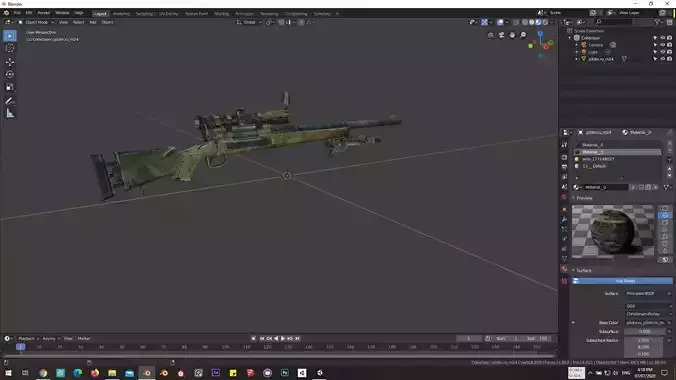This screenshot has height=380, width=676.
Task: Switch perspective/orthographic view icon
Action: [x=491, y=35]
